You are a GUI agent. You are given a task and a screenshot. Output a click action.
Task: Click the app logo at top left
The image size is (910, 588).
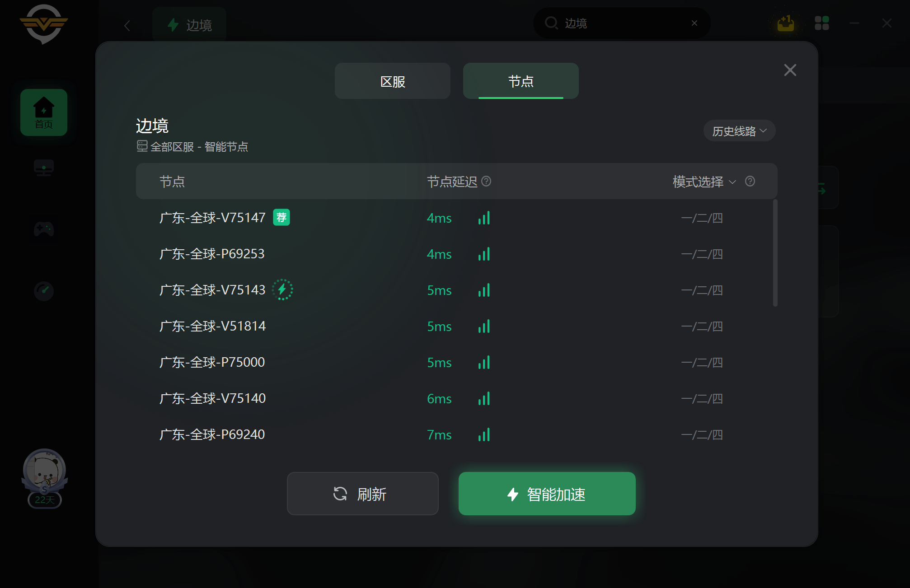(44, 24)
